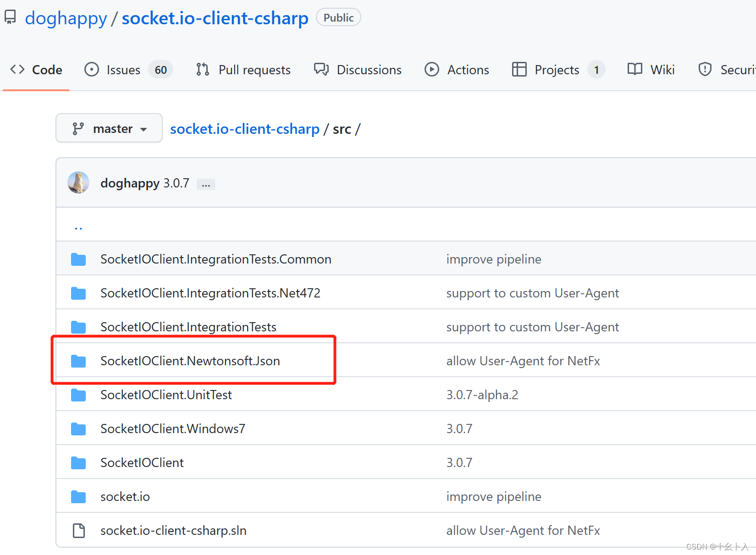Go to socket.io-client-csharp breadcrumb link
Viewport: 756px width, 555px height.
click(244, 129)
